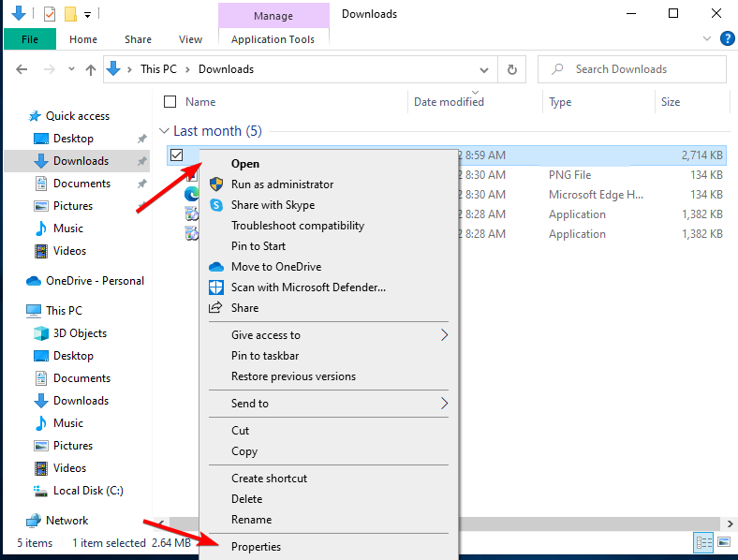This screenshot has height=560, width=738.
Task: Open OneDrive - Personal in the sidebar
Action: coord(95,281)
